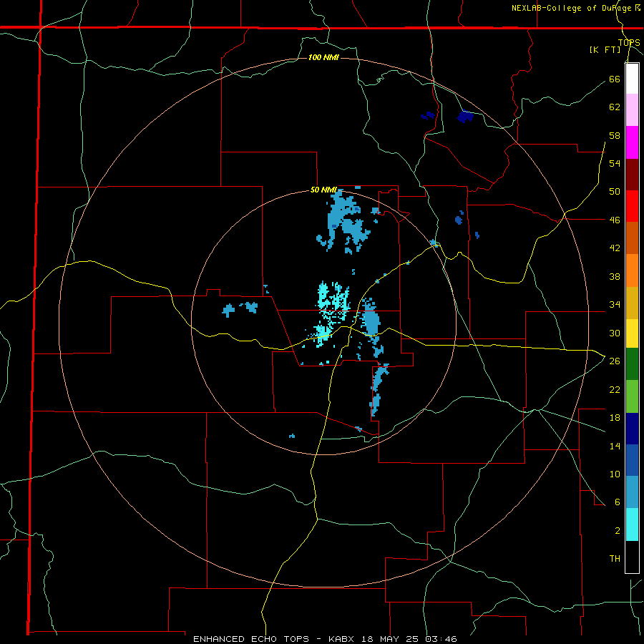Click the orange 42 kft legend swatch

(632, 270)
